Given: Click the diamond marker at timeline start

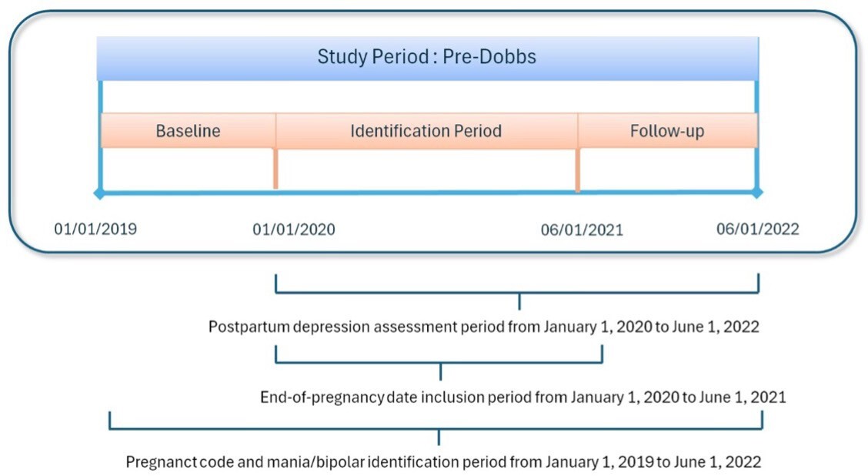Looking at the screenshot, I should 99,193.
